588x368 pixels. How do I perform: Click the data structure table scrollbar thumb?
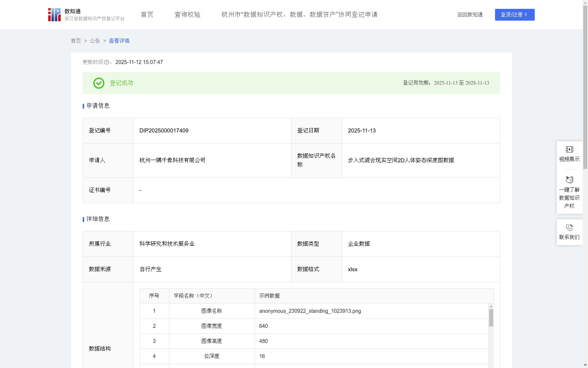491,318
